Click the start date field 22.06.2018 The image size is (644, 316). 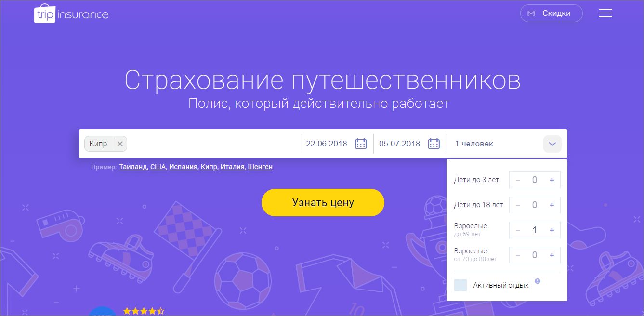(327, 144)
